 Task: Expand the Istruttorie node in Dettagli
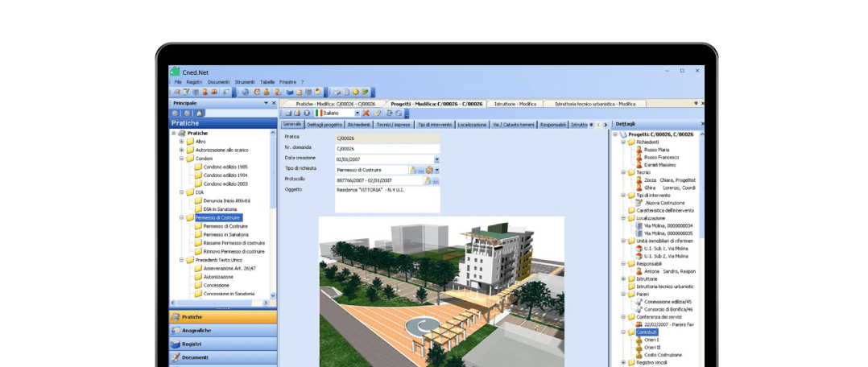(623, 278)
